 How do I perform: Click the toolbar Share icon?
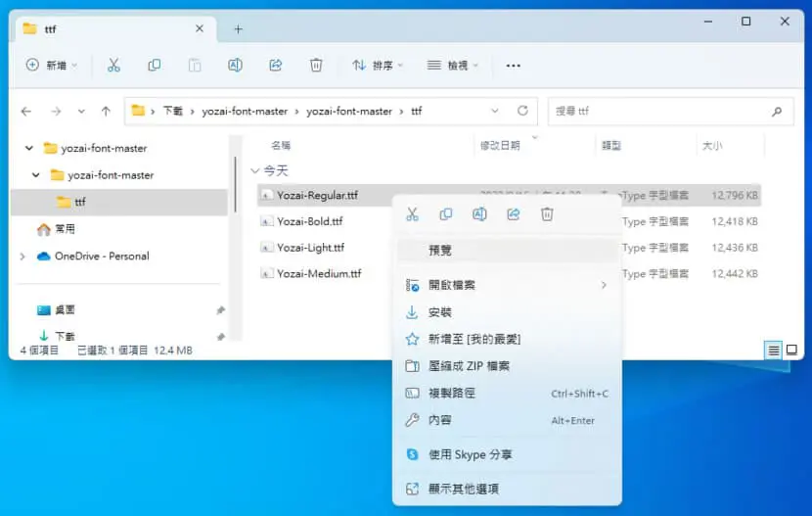pos(276,66)
